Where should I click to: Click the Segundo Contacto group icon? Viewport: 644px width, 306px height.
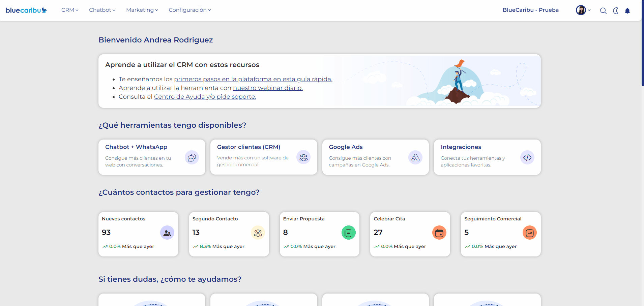(258, 233)
